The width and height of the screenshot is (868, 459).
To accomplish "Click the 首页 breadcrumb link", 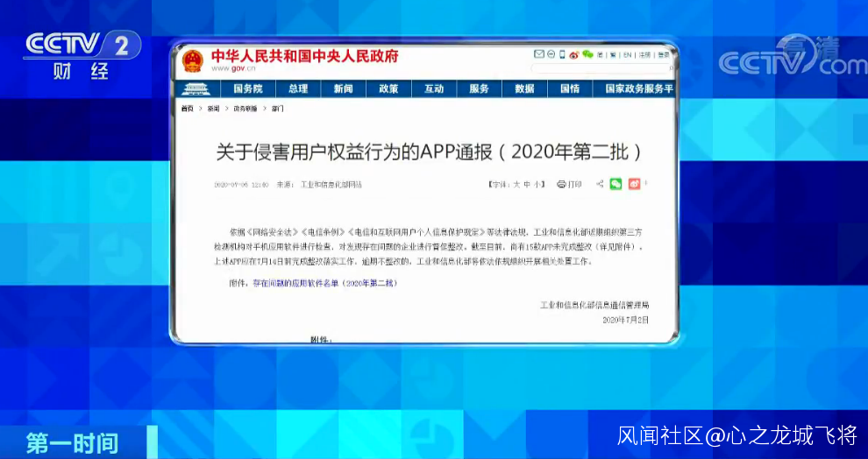I will pyautogui.click(x=187, y=109).
